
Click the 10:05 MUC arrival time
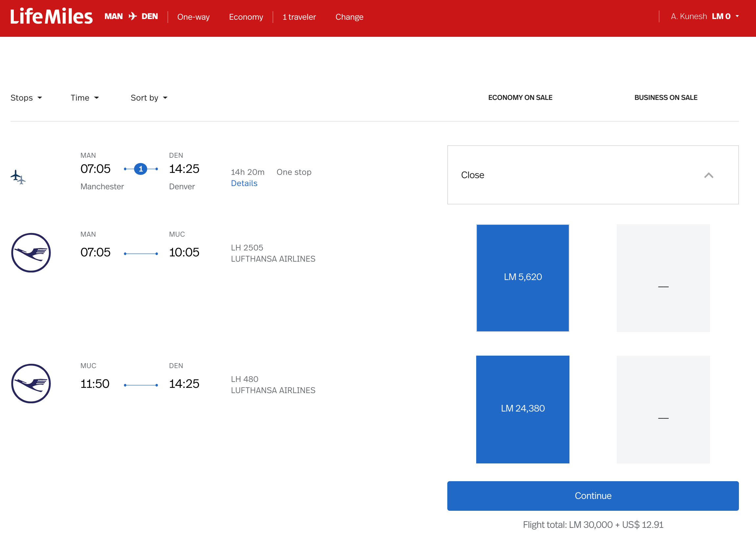184,252
